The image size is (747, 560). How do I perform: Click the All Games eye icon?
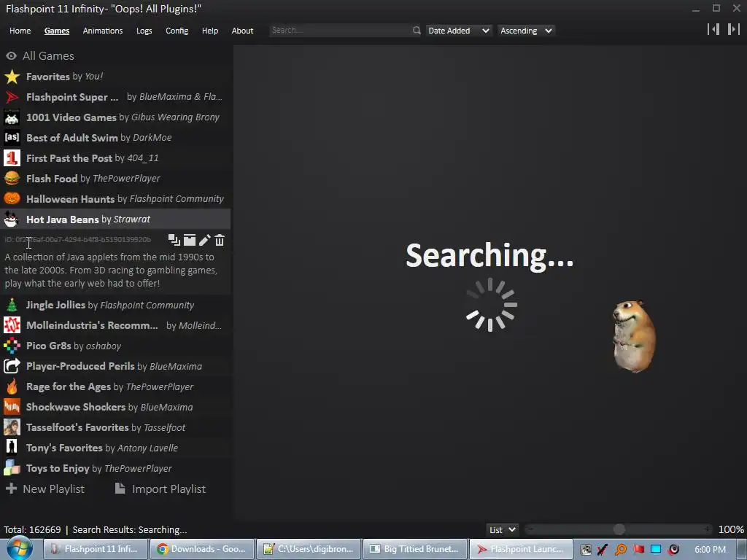pos(12,56)
